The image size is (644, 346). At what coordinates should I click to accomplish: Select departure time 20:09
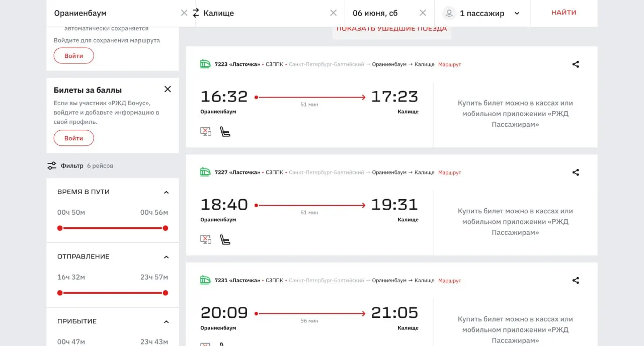coord(224,313)
